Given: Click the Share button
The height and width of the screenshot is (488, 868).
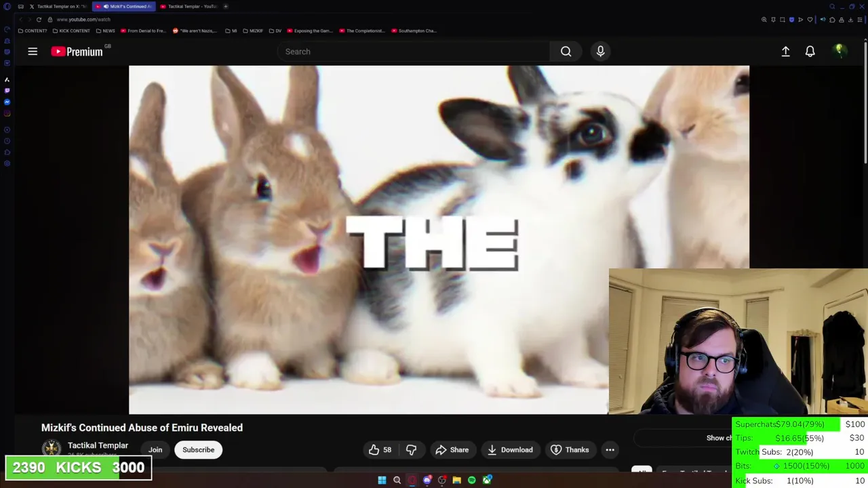Looking at the screenshot, I should (x=452, y=450).
